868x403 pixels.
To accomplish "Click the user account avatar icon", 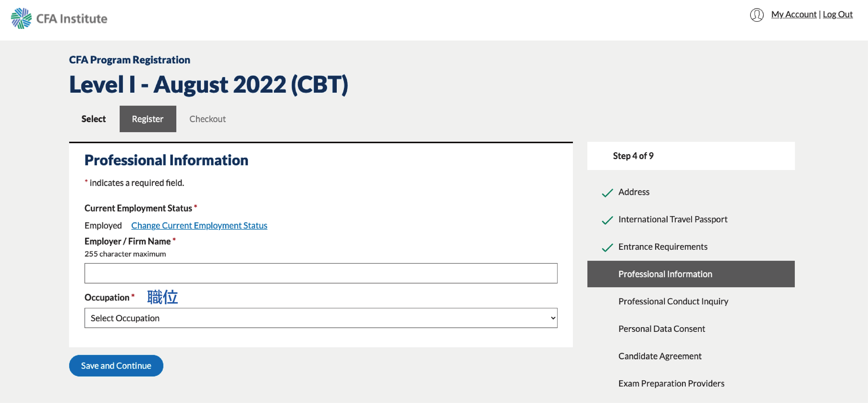I will (757, 15).
